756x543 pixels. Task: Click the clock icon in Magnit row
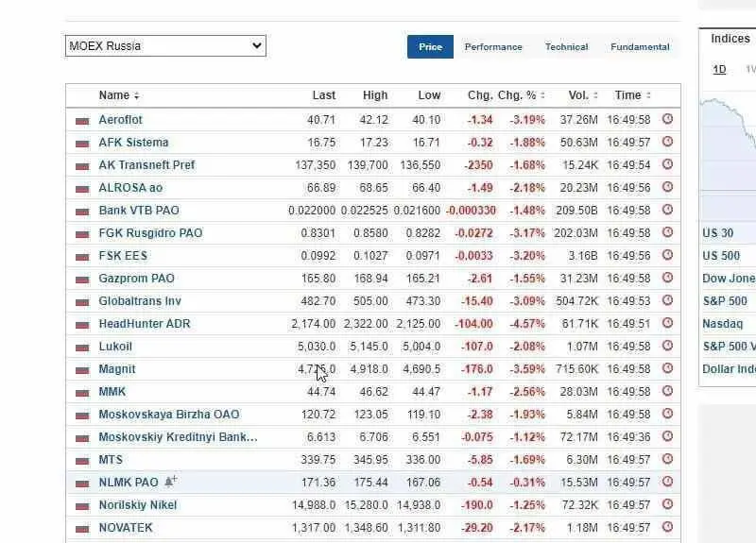[x=667, y=368]
